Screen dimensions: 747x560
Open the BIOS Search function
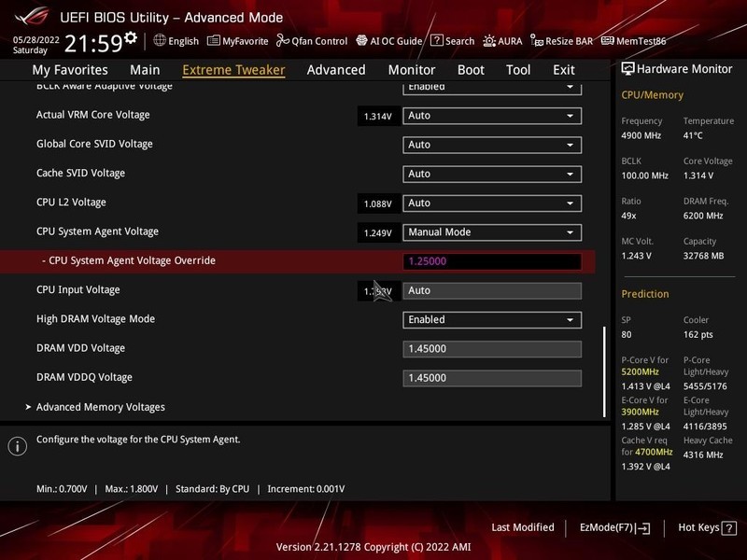click(x=454, y=41)
